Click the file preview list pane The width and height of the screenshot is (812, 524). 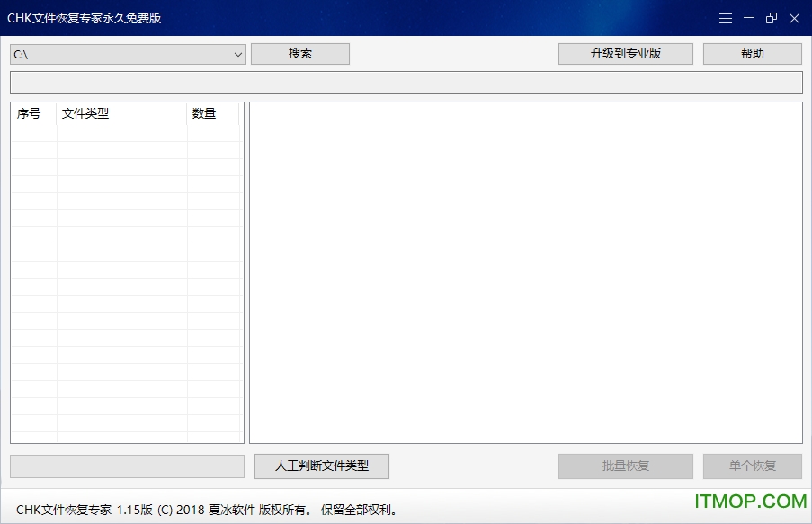pos(526,273)
